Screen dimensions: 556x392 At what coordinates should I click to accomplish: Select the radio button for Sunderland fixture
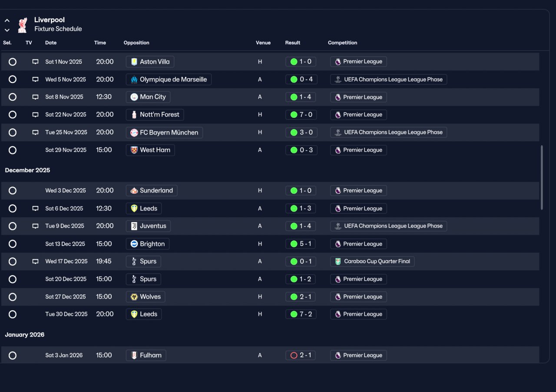[x=13, y=191]
